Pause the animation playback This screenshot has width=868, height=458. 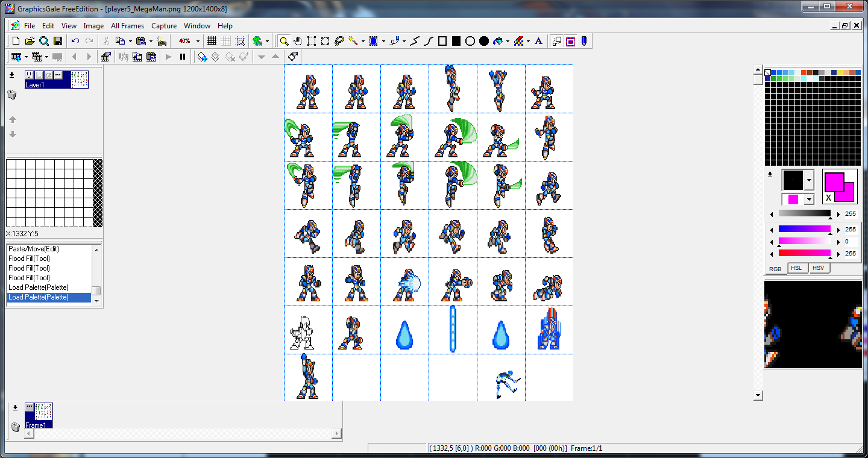pyautogui.click(x=183, y=57)
